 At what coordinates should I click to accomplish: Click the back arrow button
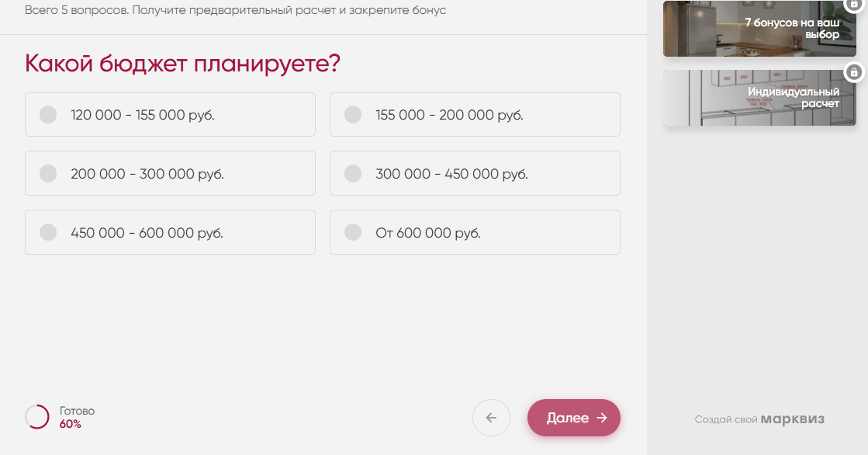491,418
